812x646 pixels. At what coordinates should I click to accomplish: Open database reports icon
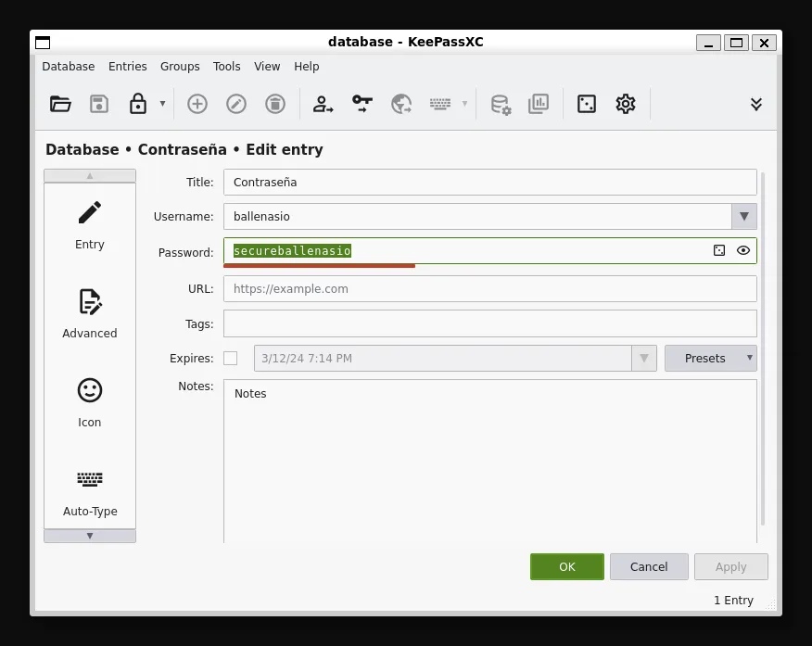539,104
